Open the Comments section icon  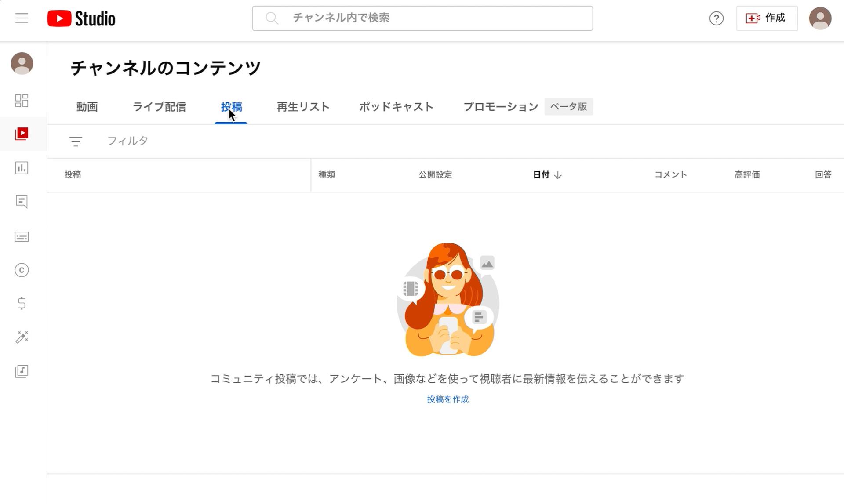click(x=22, y=202)
